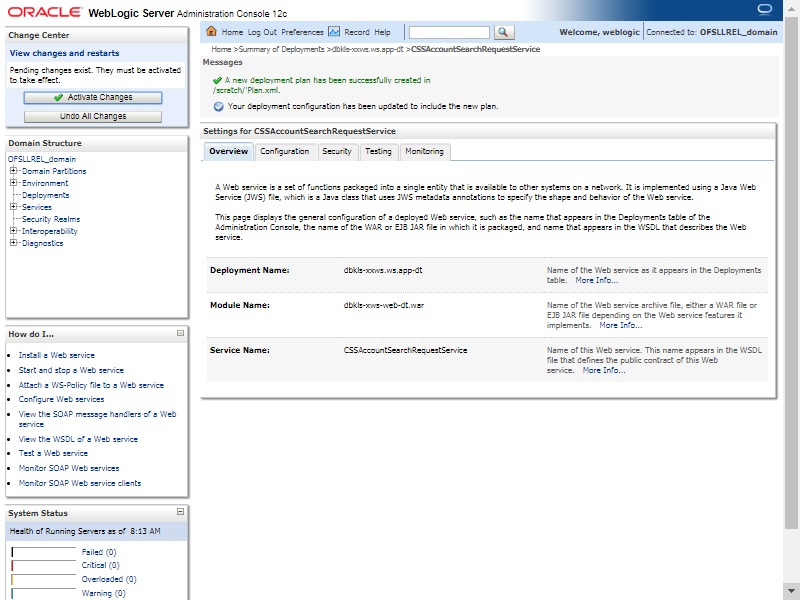Screen dimensions: 800x600
Task: Click the Activate Changes button
Action: (x=93, y=97)
